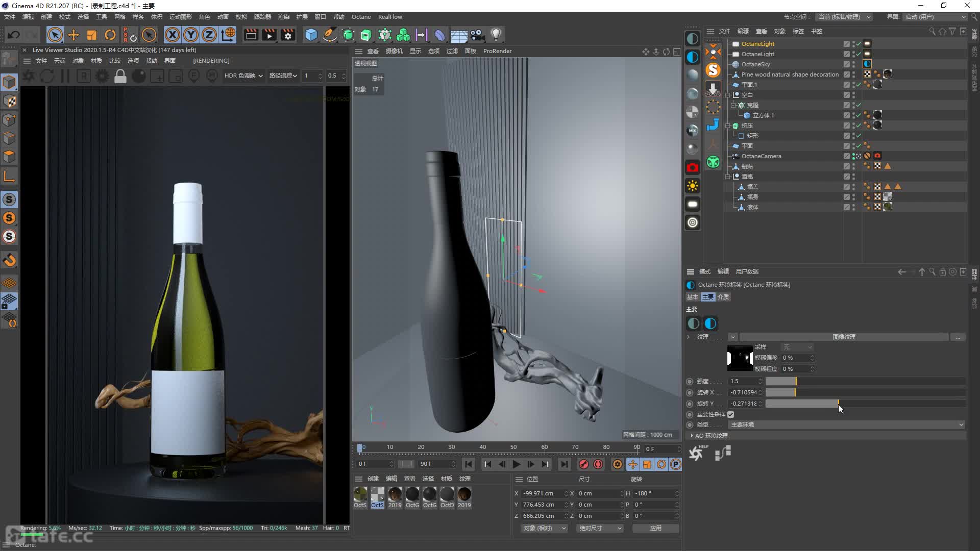Add a camera object from toolbar

[477, 35]
